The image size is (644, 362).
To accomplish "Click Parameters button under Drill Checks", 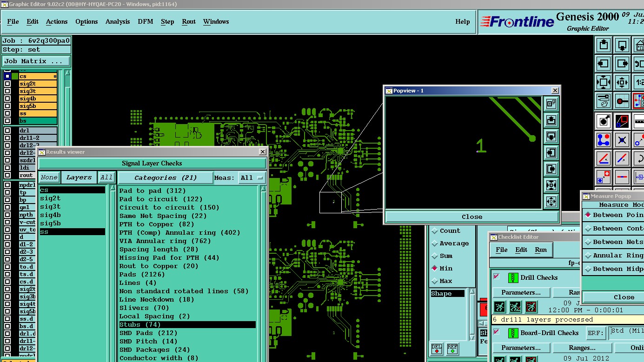I will click(x=521, y=292).
